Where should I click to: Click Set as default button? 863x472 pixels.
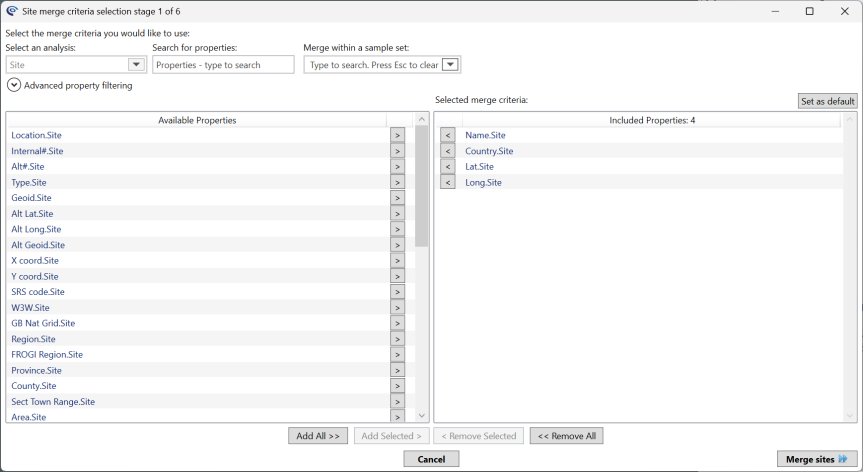coord(827,101)
